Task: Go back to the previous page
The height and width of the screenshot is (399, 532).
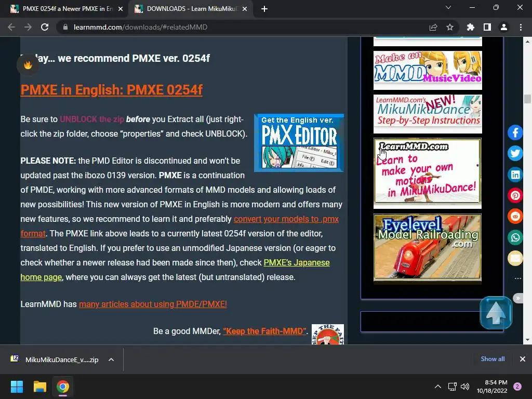Action: (x=11, y=27)
